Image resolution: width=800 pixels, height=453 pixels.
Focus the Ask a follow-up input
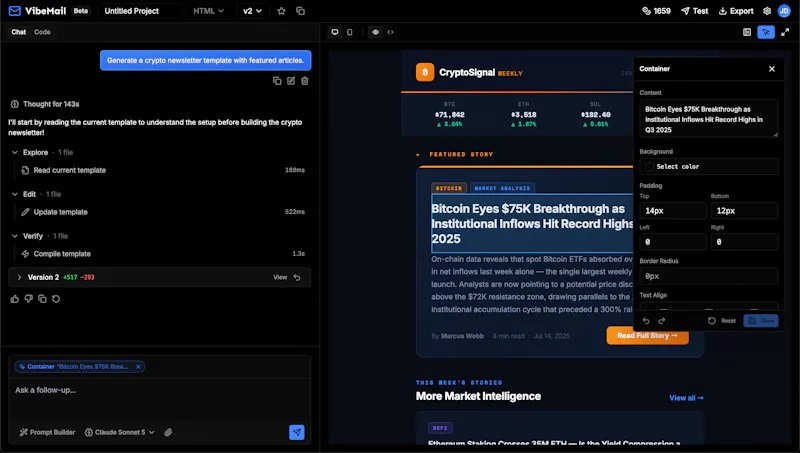pos(160,400)
